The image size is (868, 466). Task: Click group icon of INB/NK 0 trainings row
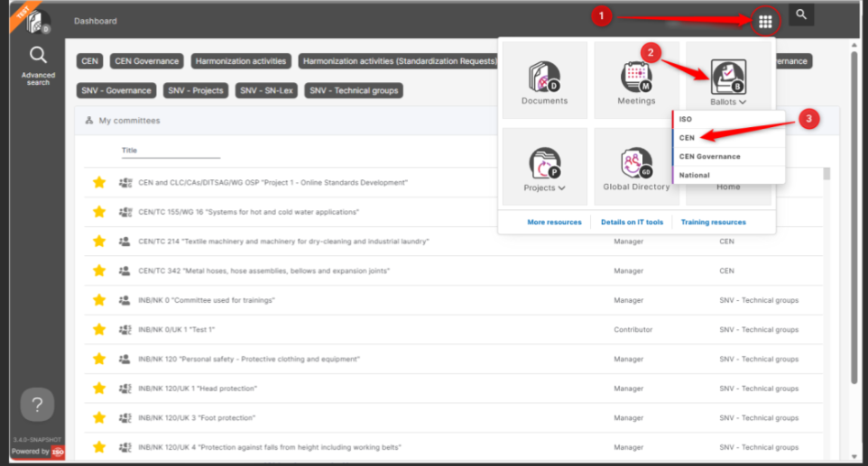(125, 300)
